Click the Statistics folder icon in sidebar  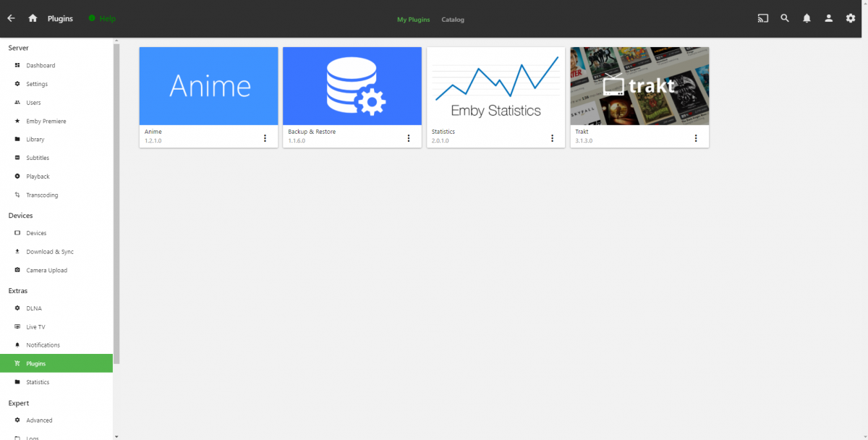tap(17, 382)
